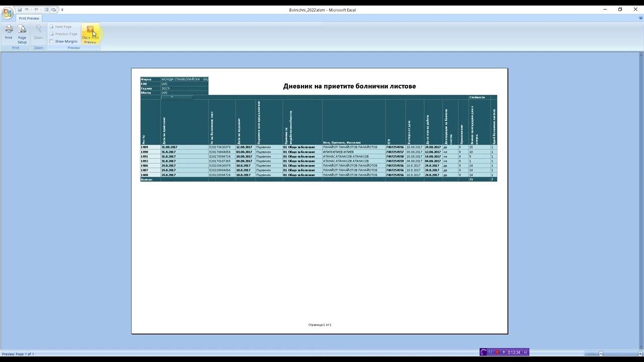Image resolution: width=644 pixels, height=362 pixels.
Task: Select the Print Preview ribbon tab
Action: click(29, 18)
